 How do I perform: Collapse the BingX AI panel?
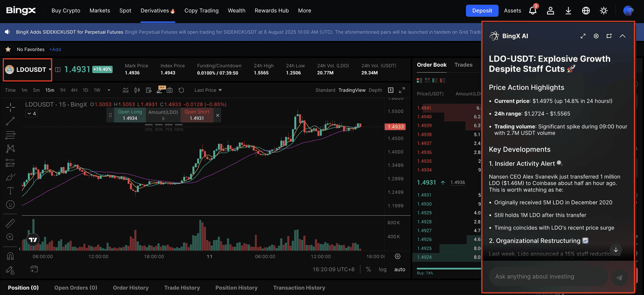pos(622,36)
